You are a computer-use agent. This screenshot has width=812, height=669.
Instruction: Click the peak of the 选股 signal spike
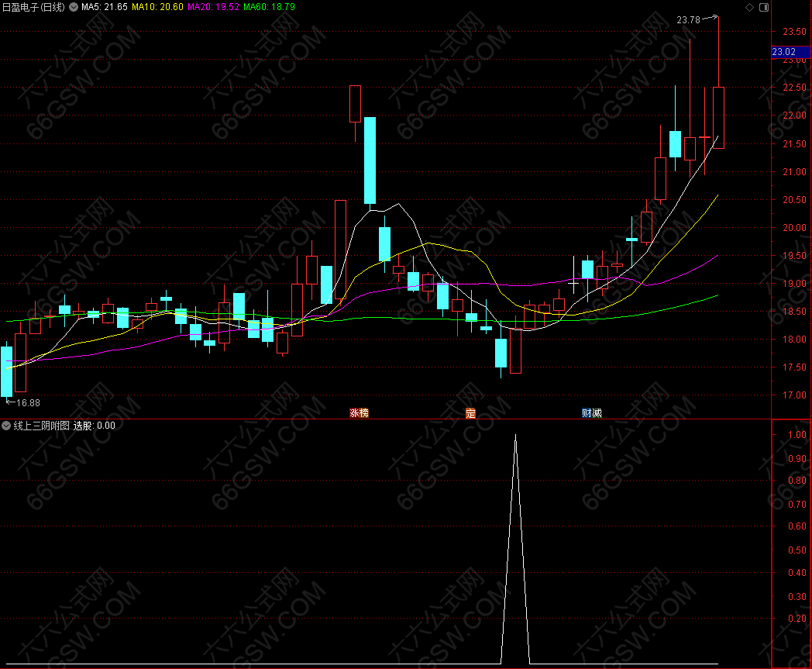click(x=515, y=436)
